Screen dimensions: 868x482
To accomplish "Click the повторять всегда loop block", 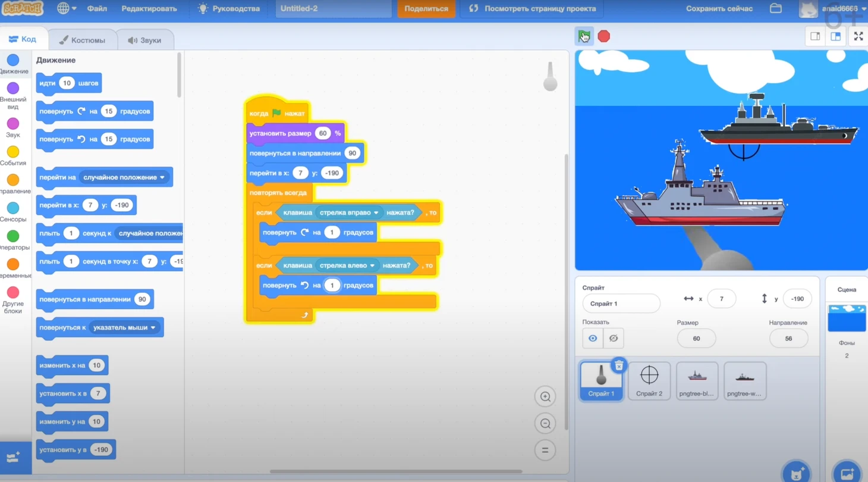I will click(278, 193).
